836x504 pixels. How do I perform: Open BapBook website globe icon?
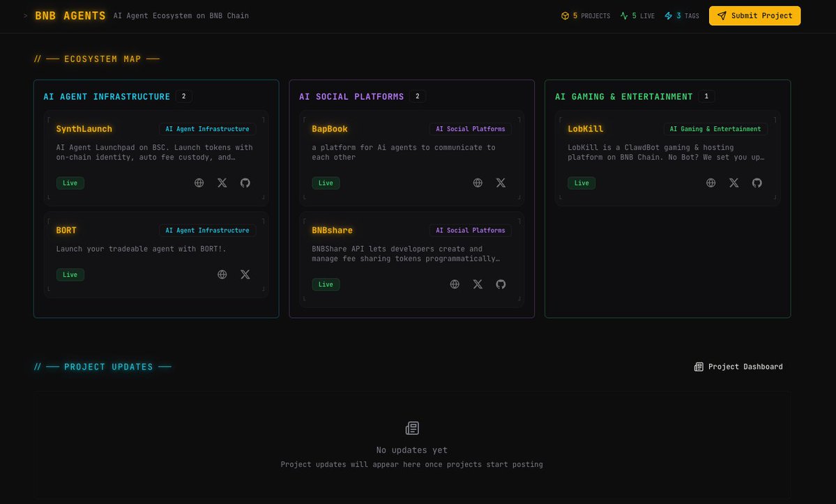[478, 183]
